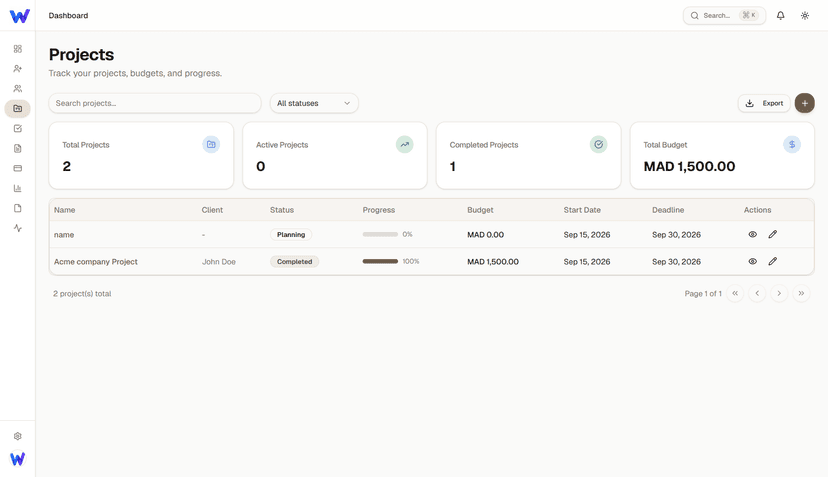
Task: Open the projects folder sidebar icon
Action: tap(17, 108)
